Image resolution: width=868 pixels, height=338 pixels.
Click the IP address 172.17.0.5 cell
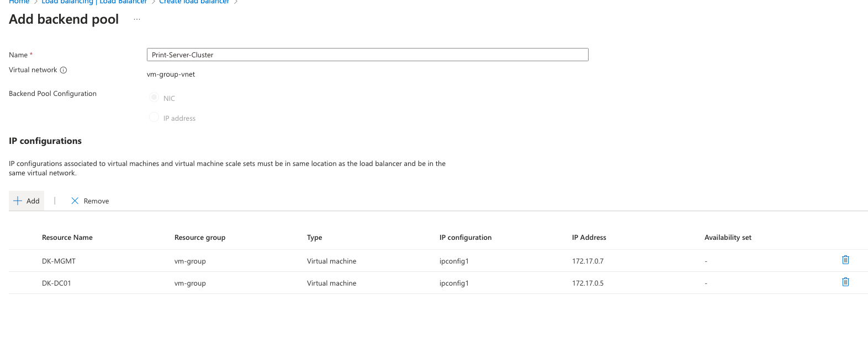tap(588, 283)
